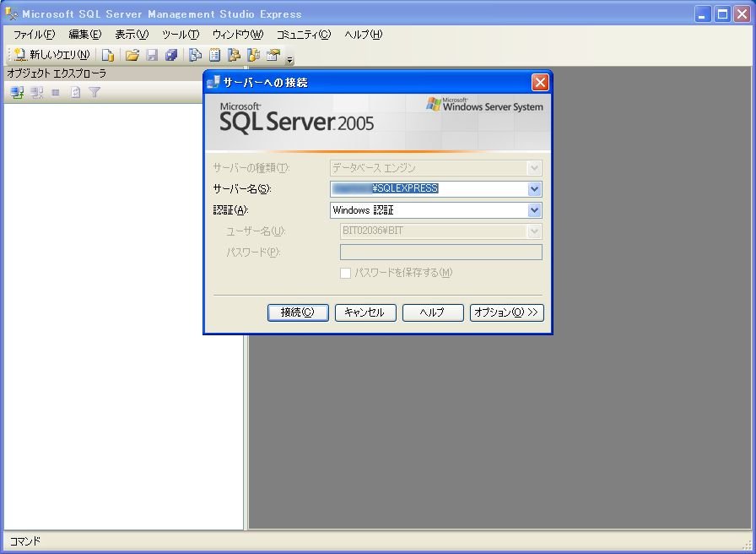
Task: Click the ヘルプ button in the dialog
Action: click(x=433, y=312)
